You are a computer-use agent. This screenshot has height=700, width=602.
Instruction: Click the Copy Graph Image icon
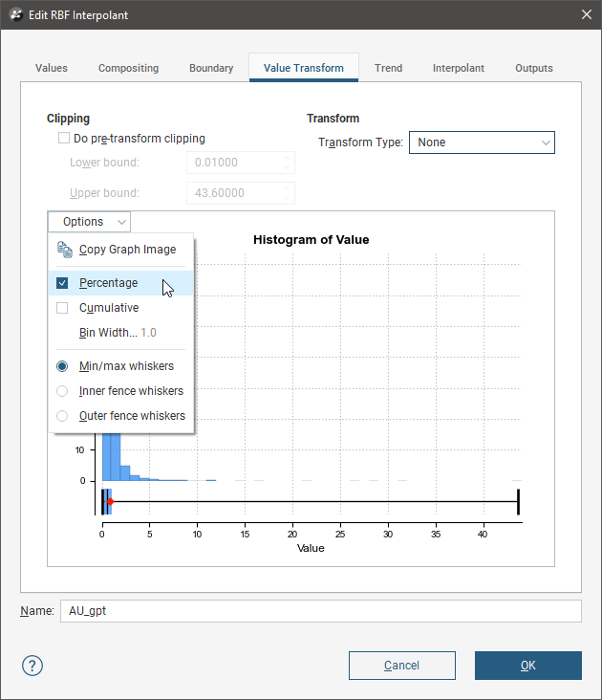(x=65, y=250)
